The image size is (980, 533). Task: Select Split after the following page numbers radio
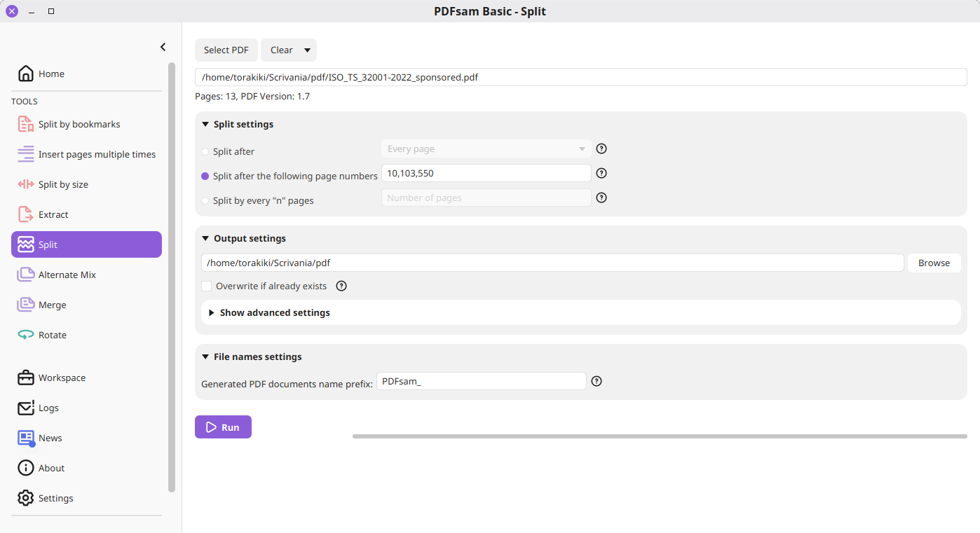pyautogui.click(x=205, y=176)
